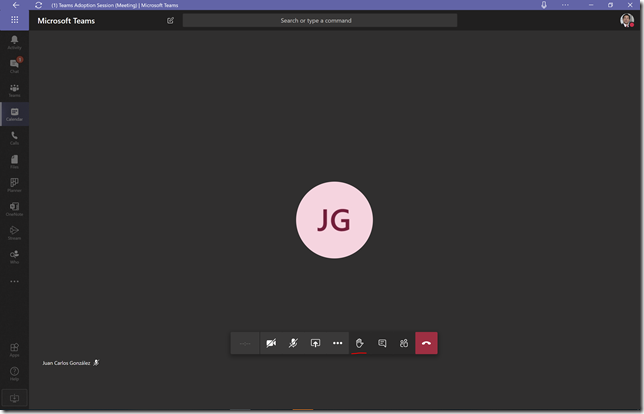644x414 pixels.
Task: Switch to the Calendar tab
Action: tap(14, 114)
